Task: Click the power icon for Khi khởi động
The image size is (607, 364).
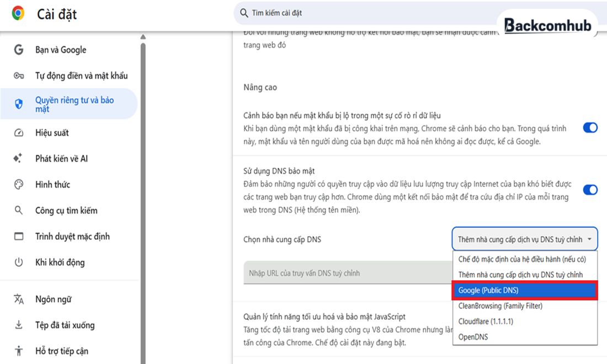Action: point(19,262)
